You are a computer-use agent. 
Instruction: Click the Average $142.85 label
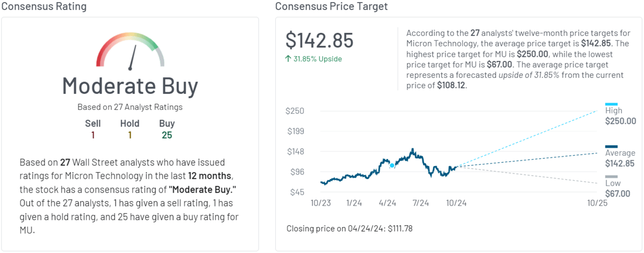[620, 158]
